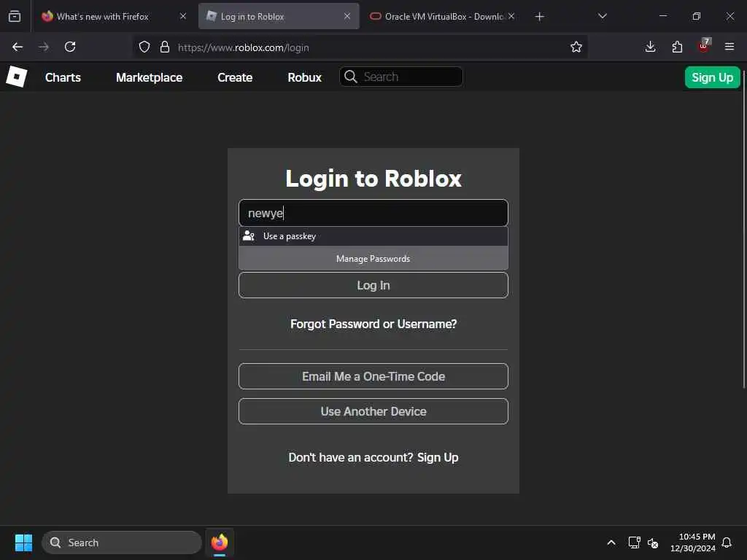This screenshot has height=560, width=747.
Task: Open Firefox application hamburger menu
Action: click(729, 47)
